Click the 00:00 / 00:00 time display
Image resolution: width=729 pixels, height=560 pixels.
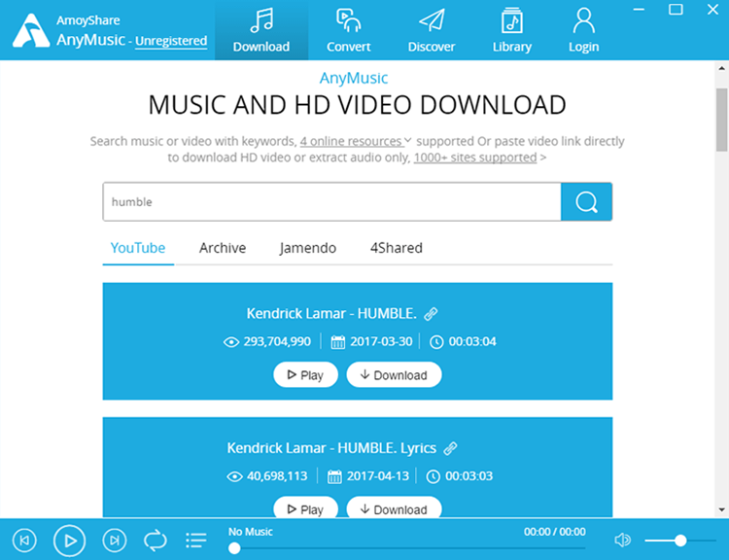click(555, 532)
